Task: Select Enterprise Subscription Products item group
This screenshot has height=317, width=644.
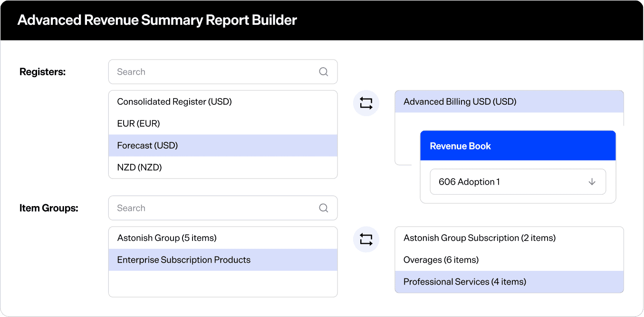Action: [x=223, y=260]
